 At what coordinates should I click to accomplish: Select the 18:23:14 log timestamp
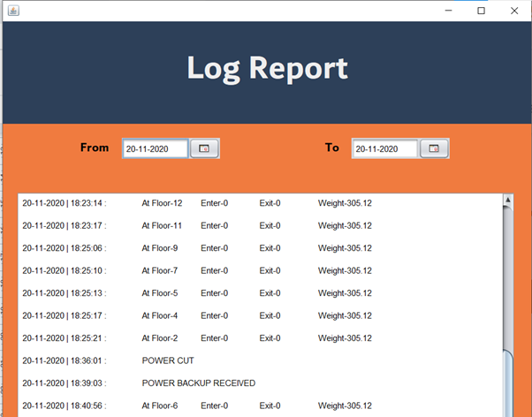pyautogui.click(x=65, y=203)
